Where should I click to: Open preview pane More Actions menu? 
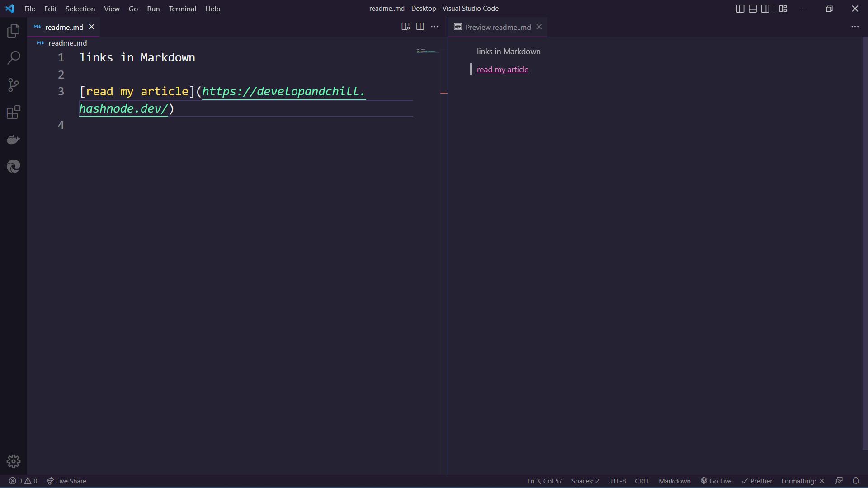[855, 27]
